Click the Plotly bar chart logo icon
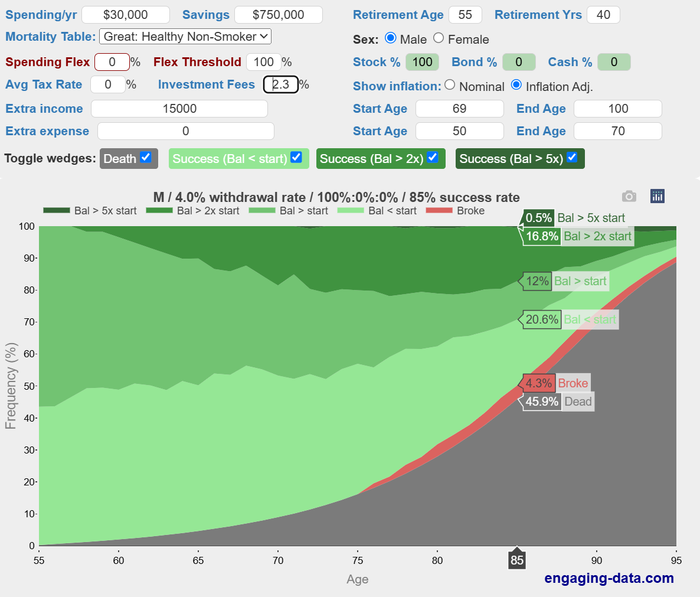 pyautogui.click(x=657, y=196)
